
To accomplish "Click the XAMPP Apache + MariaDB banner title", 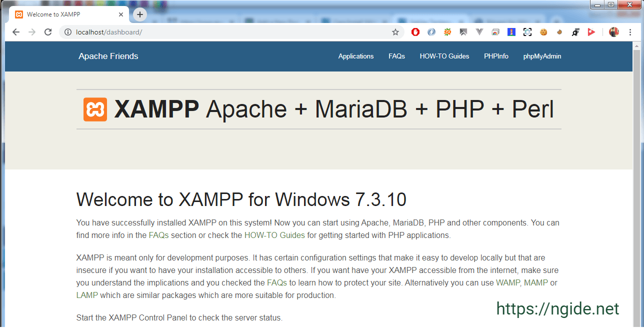I will 334,109.
